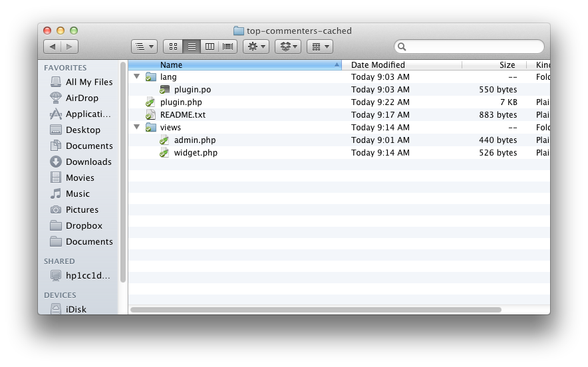This screenshot has height=367, width=588.
Task: Collapse the views folder disclosure triangle
Action: tap(137, 127)
